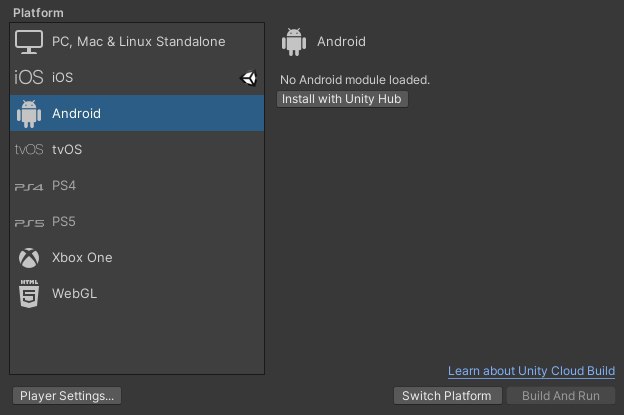Choose the WebGL platform label
Image resolution: width=624 pixels, height=415 pixels.
click(74, 294)
